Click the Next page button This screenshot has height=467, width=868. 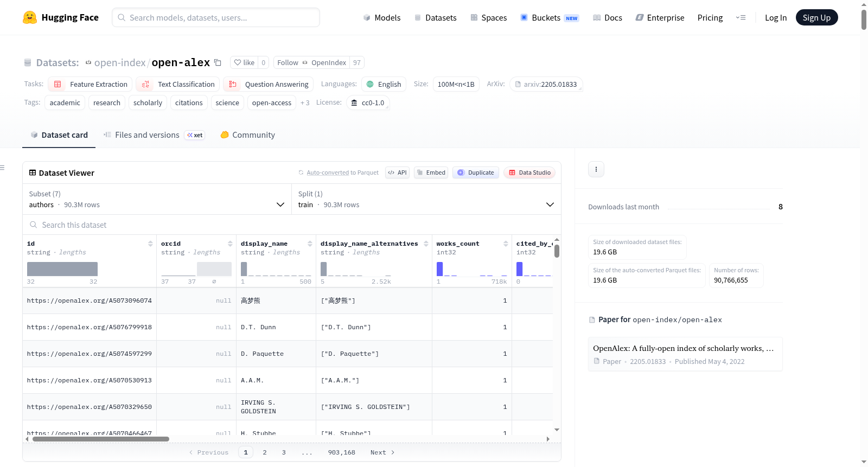coord(382,452)
